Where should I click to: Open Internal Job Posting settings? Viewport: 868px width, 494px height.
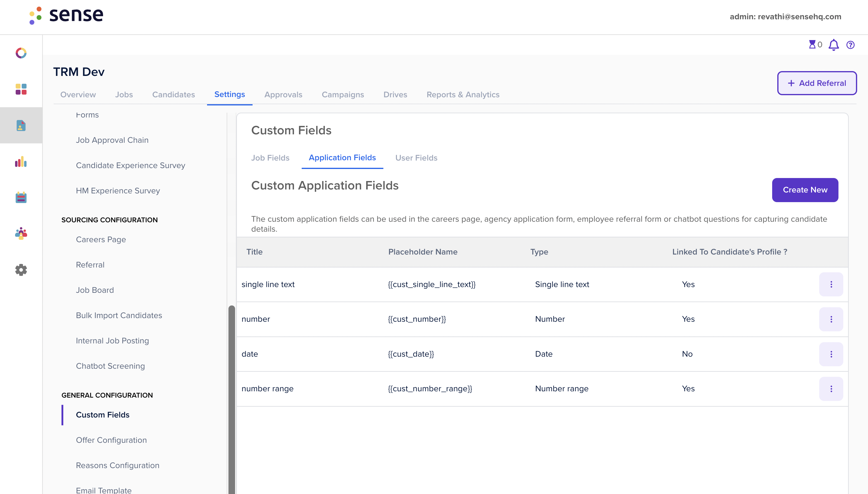(x=112, y=341)
